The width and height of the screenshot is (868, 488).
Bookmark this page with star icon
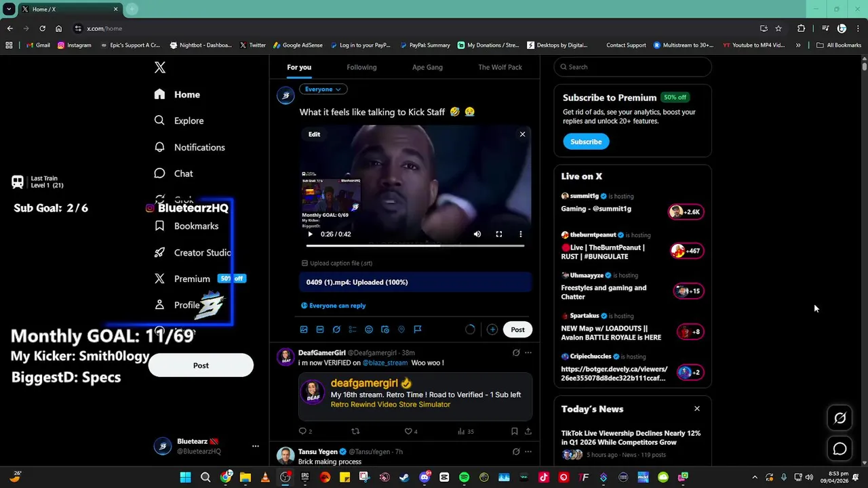pos(778,28)
